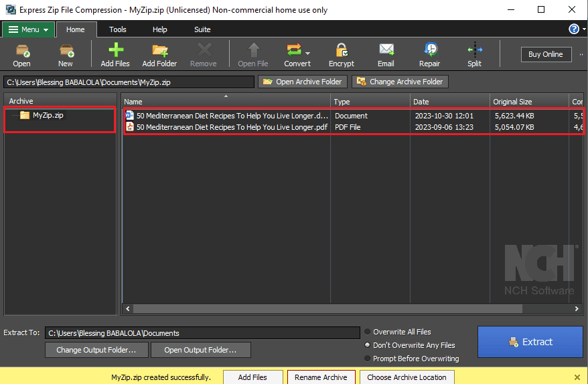Open the Help question mark icon
Viewport: 588px width, 384px height.
click(x=574, y=29)
